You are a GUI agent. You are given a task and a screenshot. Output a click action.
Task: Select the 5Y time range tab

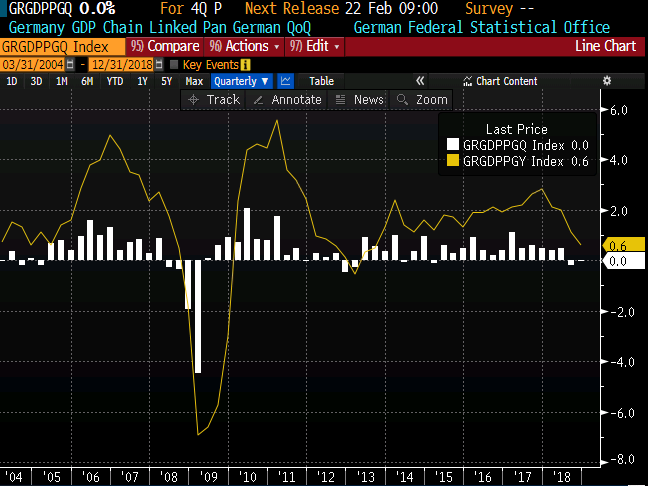pos(167,81)
